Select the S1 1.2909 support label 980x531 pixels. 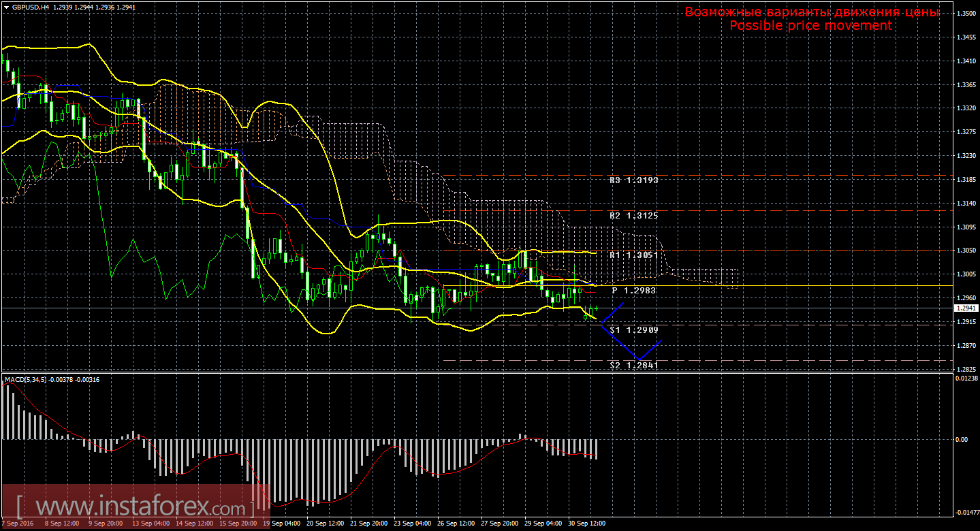(633, 329)
